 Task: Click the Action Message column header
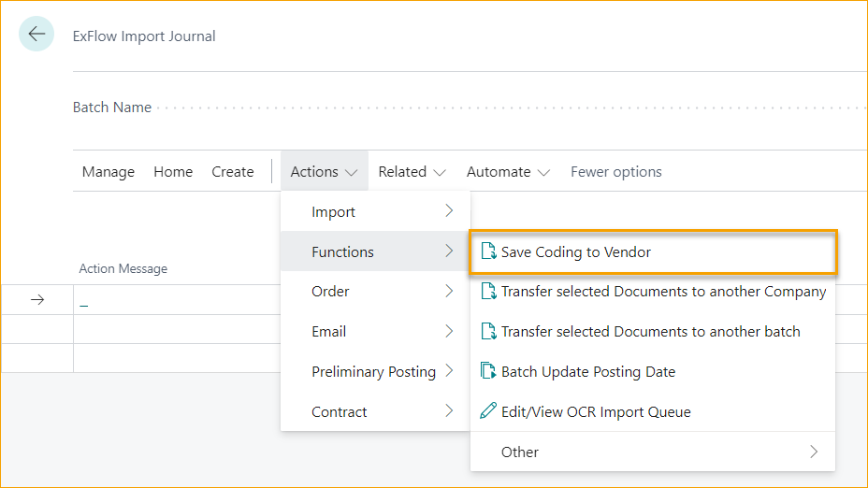[123, 268]
